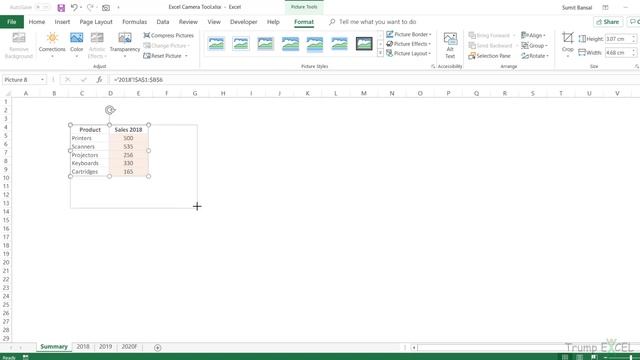Click the formula bar text
The height and width of the screenshot is (360, 640).
(138, 80)
